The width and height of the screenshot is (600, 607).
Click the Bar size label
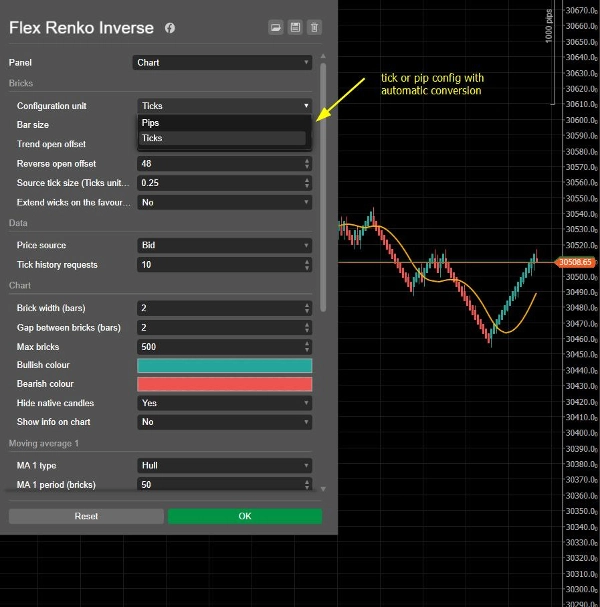pyautogui.click(x=33, y=125)
